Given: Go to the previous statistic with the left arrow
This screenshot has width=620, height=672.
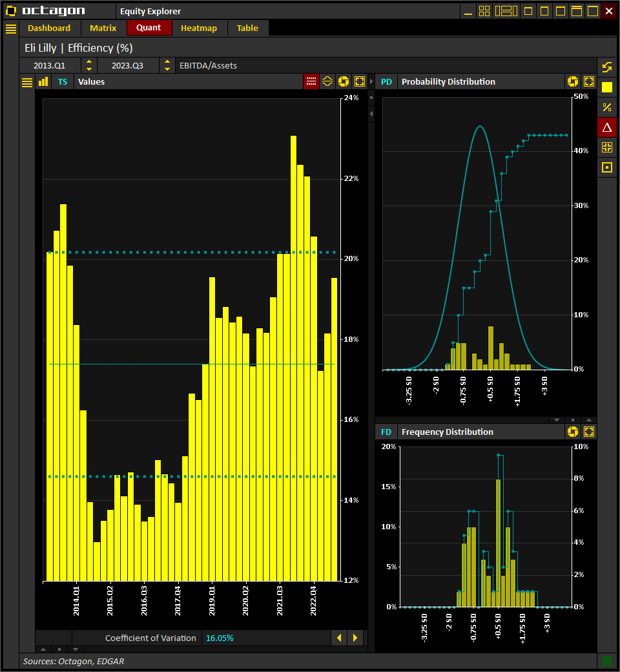Looking at the screenshot, I should click(x=339, y=638).
